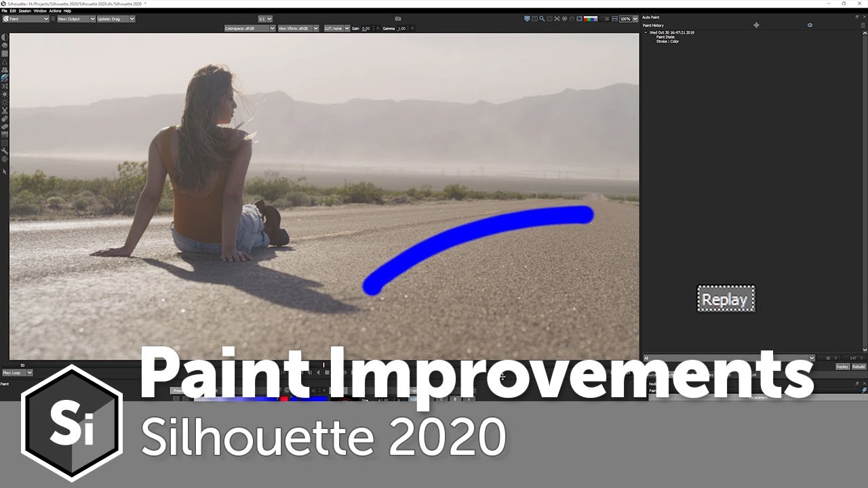
Task: Open the Colorspace: sRGB dropdown
Action: click(x=250, y=28)
